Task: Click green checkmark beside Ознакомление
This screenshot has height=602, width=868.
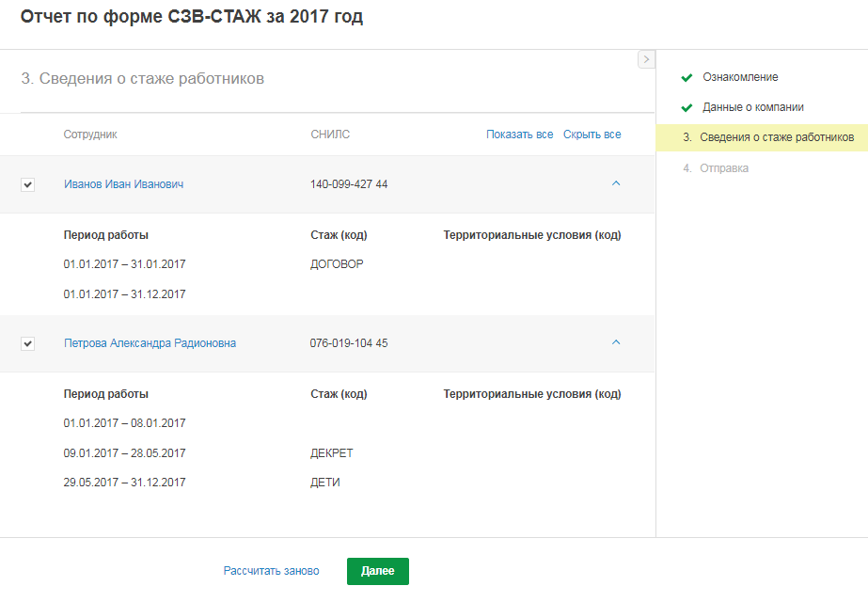Action: tap(687, 77)
